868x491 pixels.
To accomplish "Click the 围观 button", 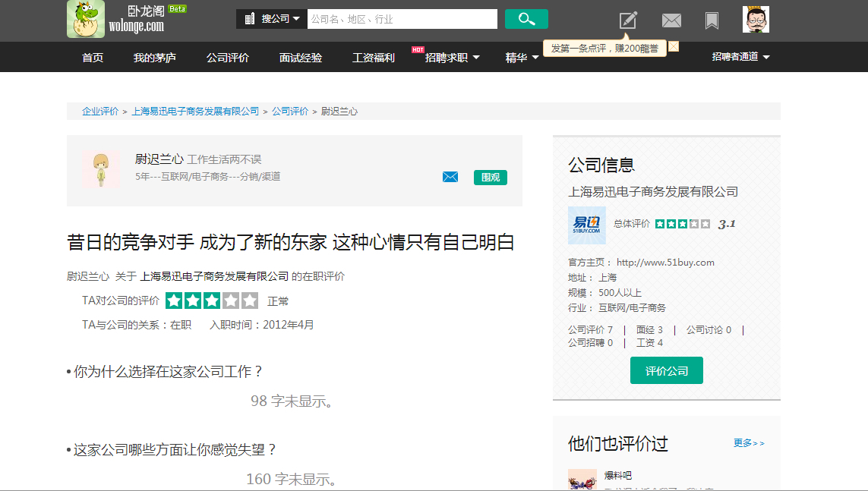I will [x=491, y=177].
